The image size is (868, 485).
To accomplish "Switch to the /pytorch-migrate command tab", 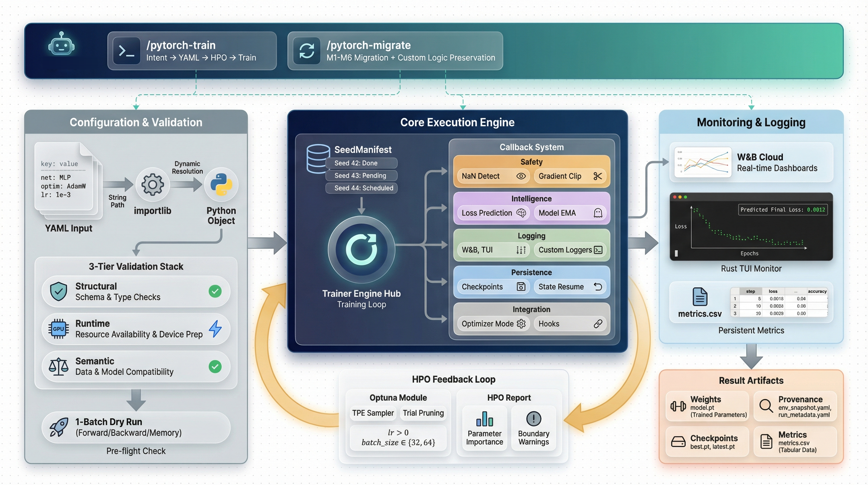I will [394, 51].
